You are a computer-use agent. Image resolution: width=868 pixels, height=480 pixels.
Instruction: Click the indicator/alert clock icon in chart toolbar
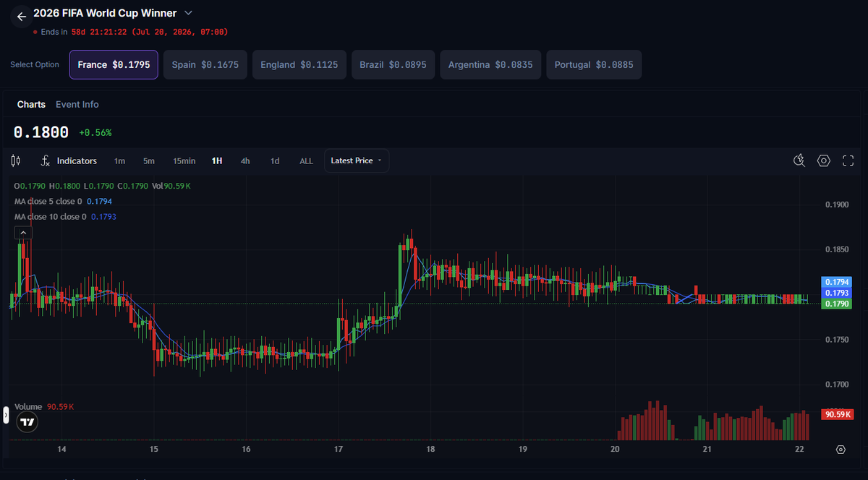coord(799,160)
